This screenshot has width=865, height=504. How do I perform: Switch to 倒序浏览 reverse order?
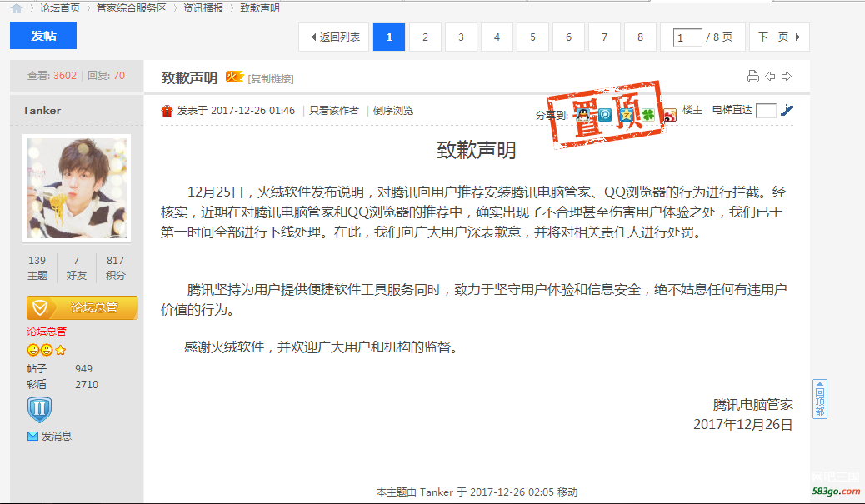coord(392,110)
